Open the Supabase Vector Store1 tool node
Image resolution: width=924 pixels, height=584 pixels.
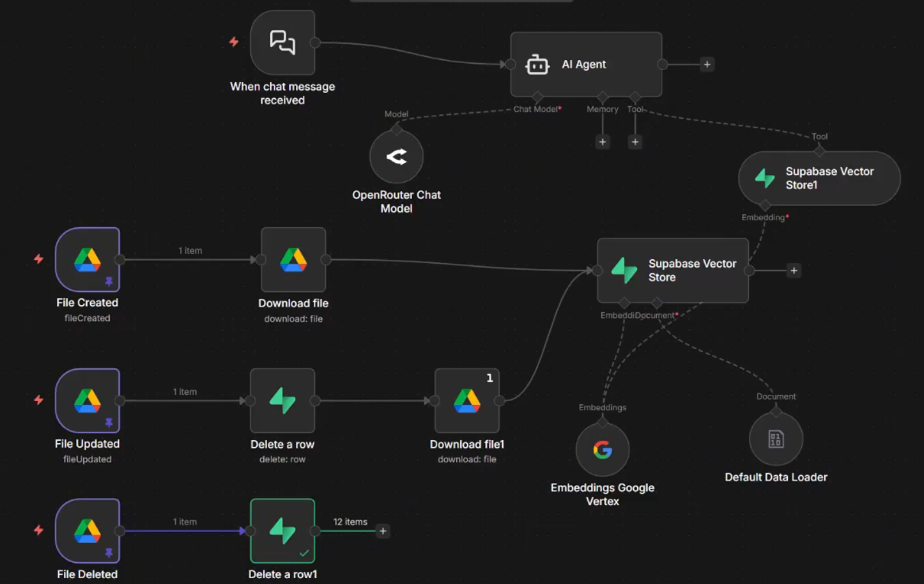819,178
